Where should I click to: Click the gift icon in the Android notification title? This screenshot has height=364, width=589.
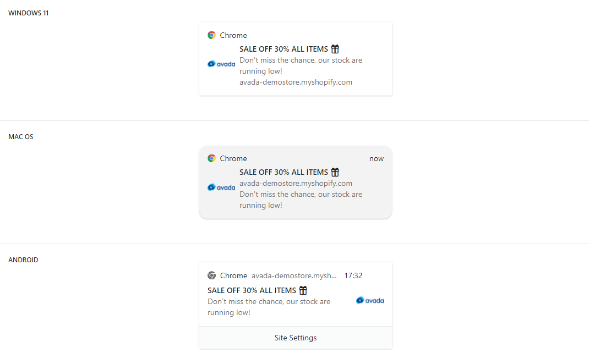pos(303,290)
